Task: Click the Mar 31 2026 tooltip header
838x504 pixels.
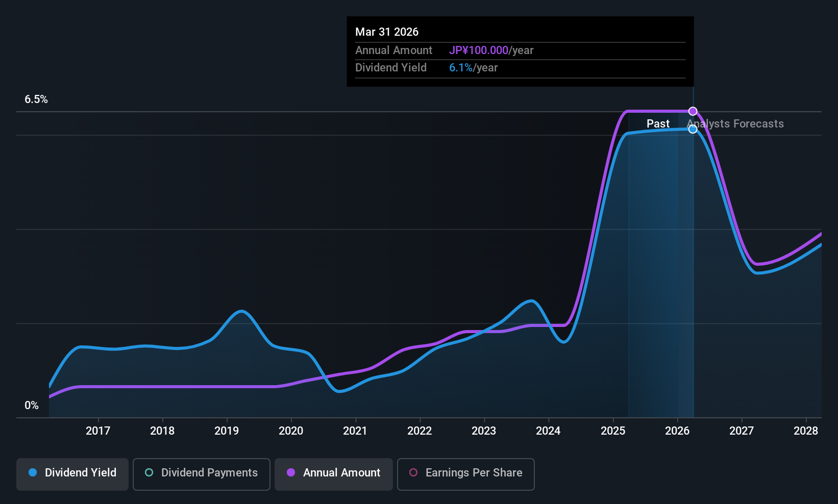Action: coord(387,32)
